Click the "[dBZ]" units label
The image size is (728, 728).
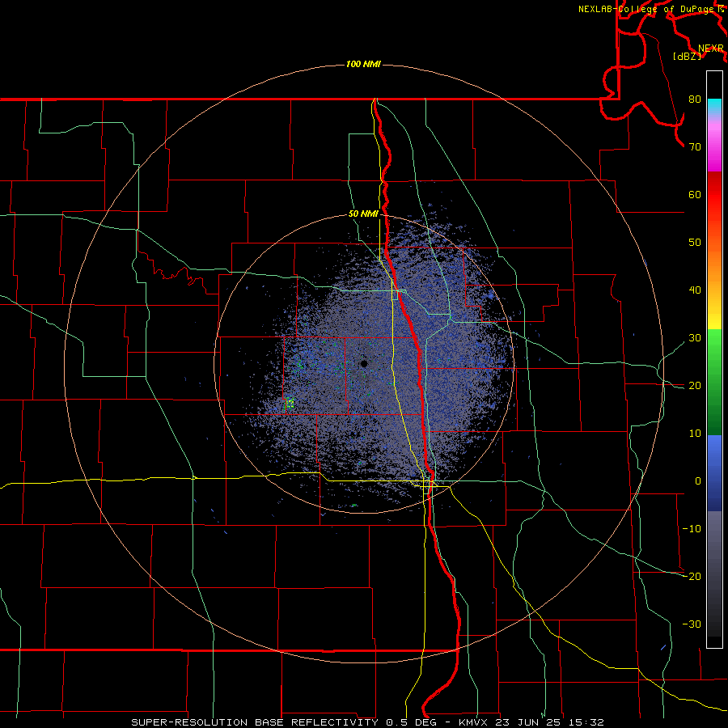687,57
